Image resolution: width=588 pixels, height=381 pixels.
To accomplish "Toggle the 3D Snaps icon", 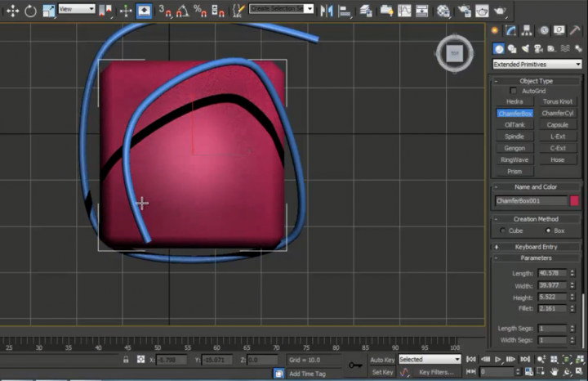I will [164, 11].
